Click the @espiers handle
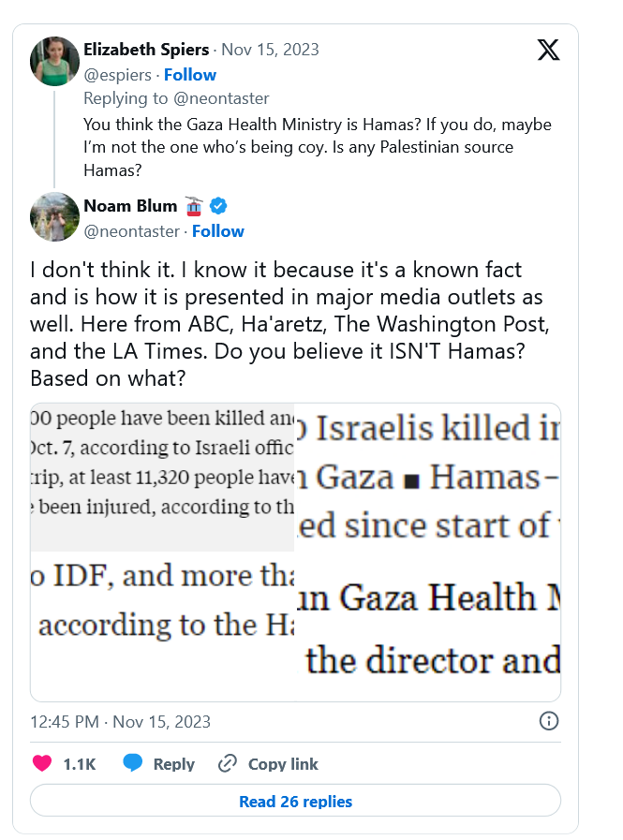Image resolution: width=623 pixels, height=840 pixels. pyautogui.click(x=118, y=75)
